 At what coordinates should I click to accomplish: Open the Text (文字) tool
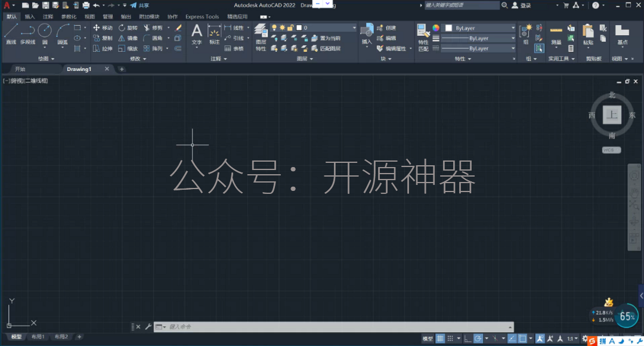(197, 33)
